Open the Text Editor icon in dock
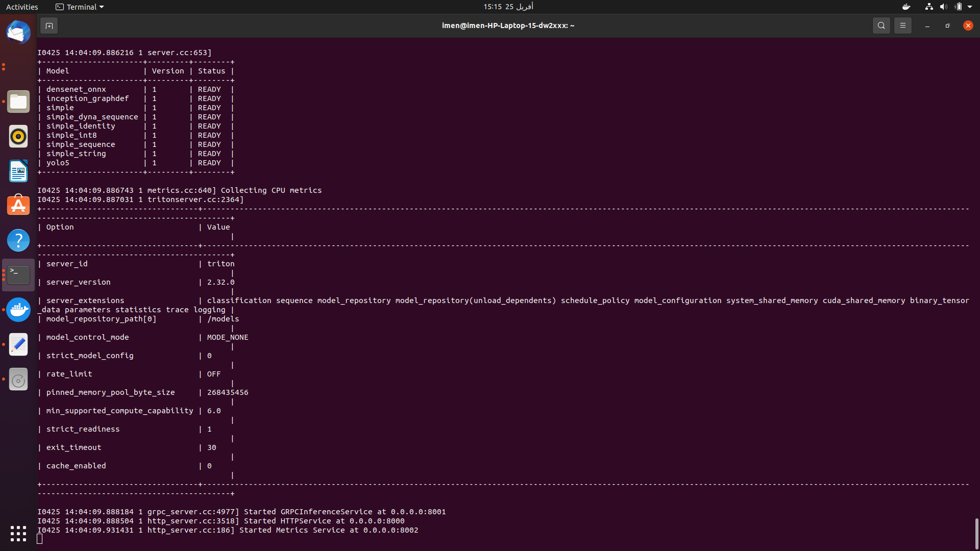 18,344
